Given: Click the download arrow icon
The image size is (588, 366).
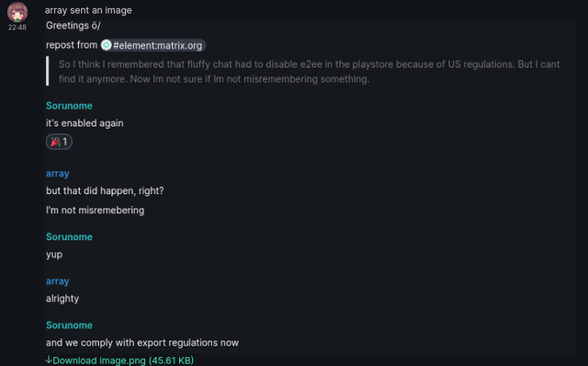Looking at the screenshot, I should 49,360.
